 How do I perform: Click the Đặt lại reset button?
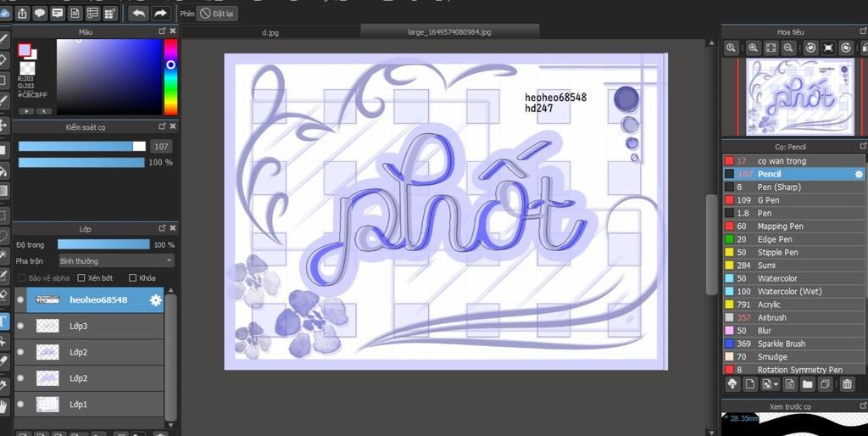217,14
